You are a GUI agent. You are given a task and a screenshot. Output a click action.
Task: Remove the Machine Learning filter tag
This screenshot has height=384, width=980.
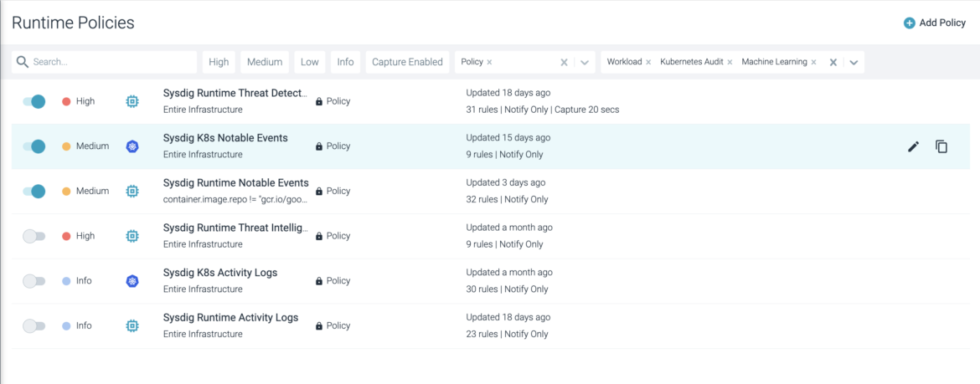coord(814,63)
